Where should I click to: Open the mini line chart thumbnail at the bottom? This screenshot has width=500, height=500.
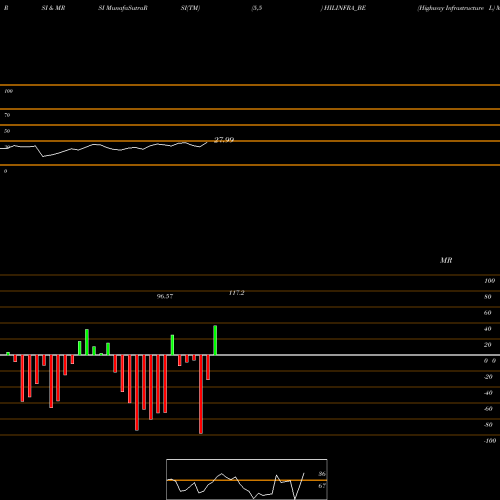coord(247,479)
